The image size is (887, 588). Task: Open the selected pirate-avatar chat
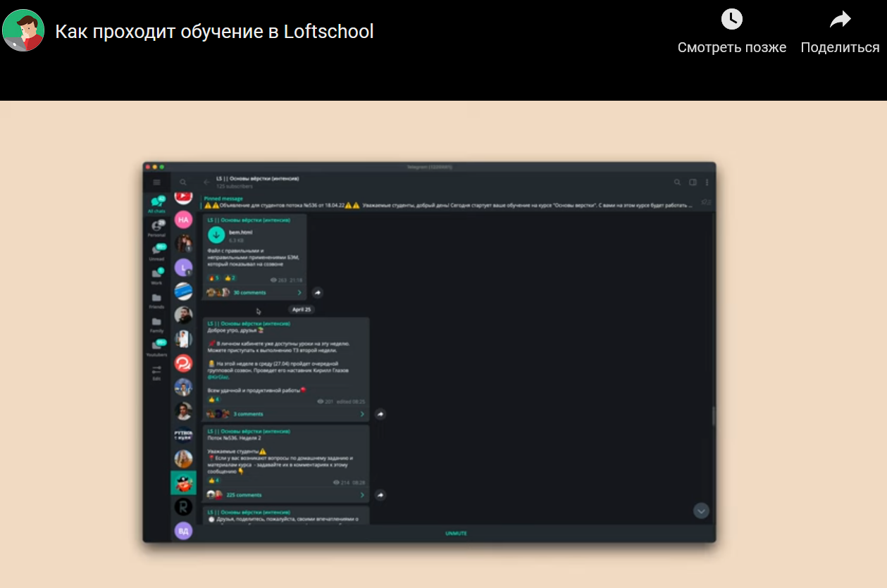(x=183, y=483)
